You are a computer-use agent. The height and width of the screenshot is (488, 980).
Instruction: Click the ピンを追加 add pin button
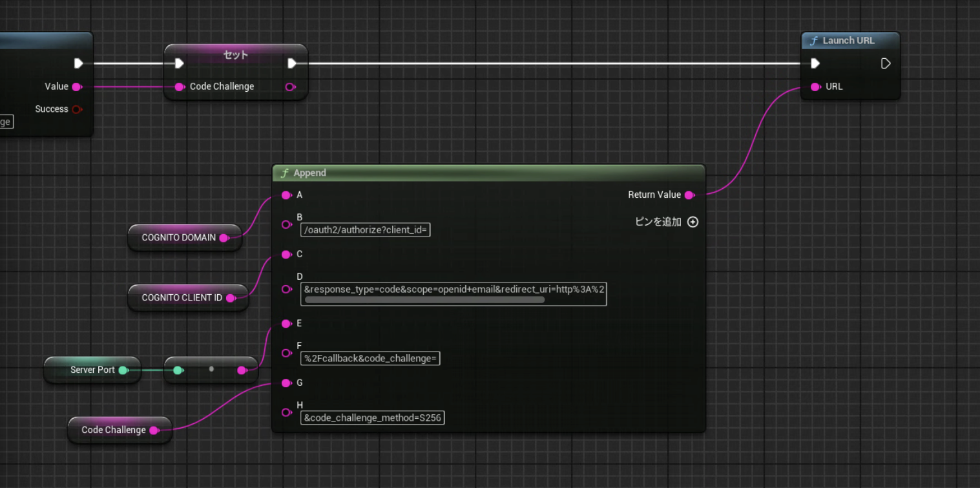pos(658,222)
